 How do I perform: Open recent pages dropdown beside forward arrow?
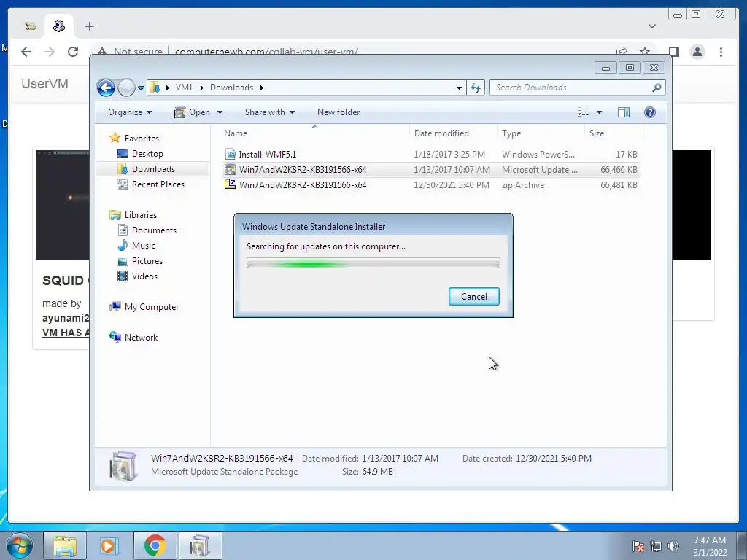click(x=141, y=88)
